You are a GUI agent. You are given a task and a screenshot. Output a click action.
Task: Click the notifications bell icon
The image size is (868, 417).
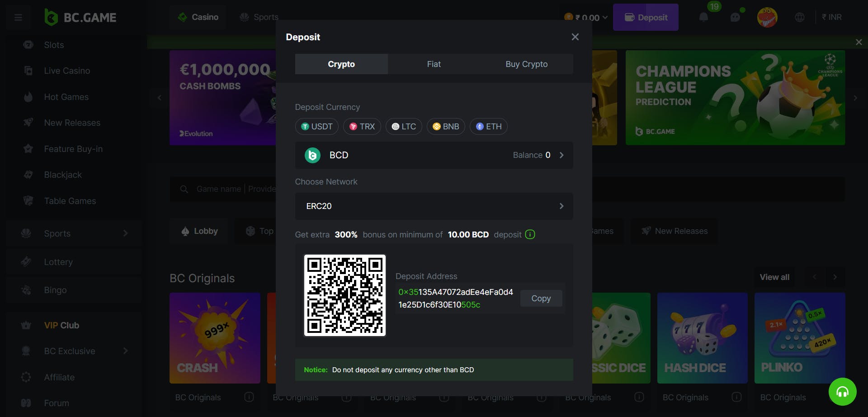click(x=703, y=17)
